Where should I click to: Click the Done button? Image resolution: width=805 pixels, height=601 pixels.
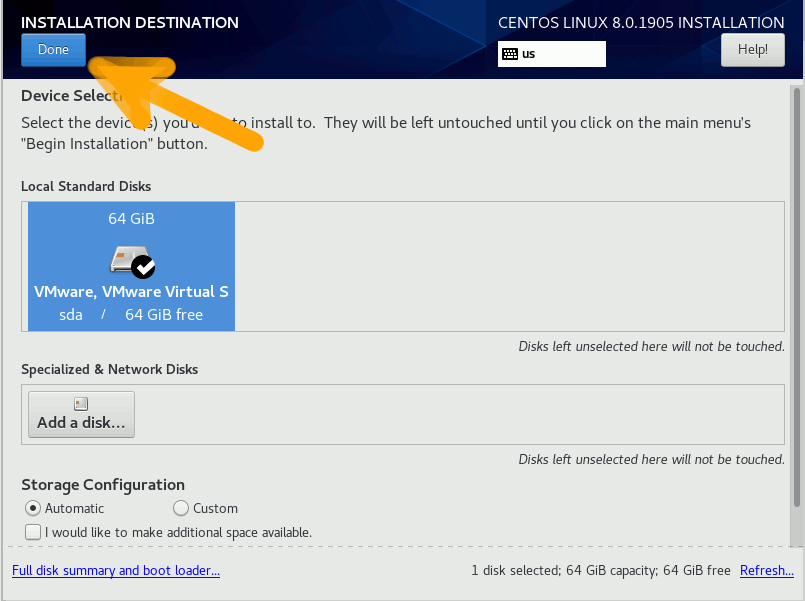pyautogui.click(x=53, y=50)
